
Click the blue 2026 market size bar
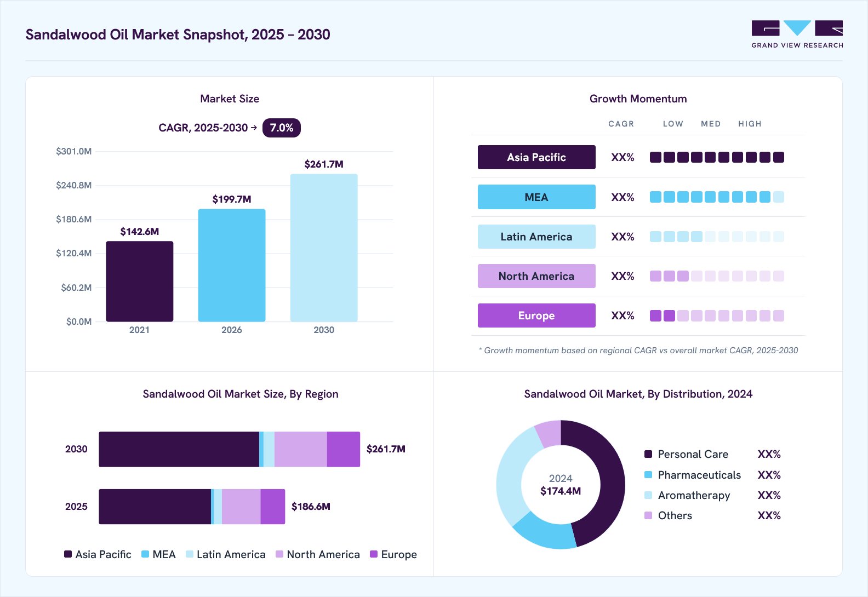(x=232, y=265)
